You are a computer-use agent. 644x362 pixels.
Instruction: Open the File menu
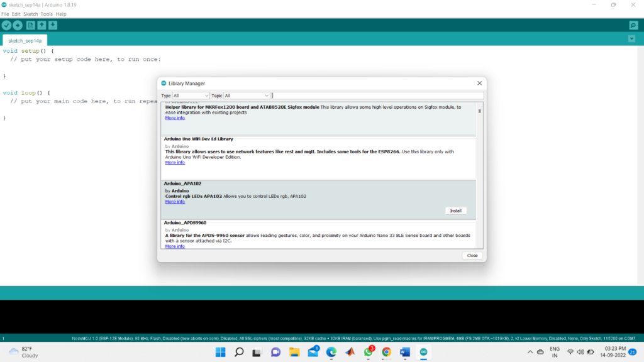coord(5,14)
